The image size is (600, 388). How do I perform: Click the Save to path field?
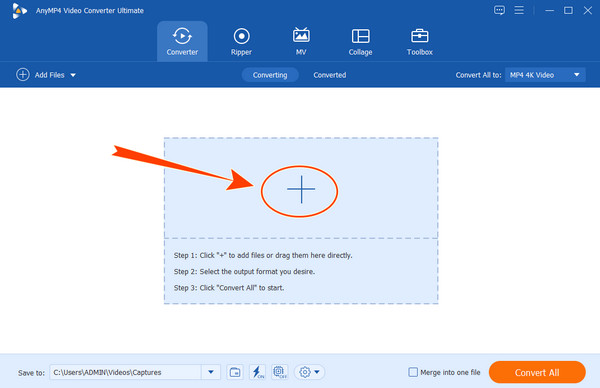pyautogui.click(x=126, y=372)
